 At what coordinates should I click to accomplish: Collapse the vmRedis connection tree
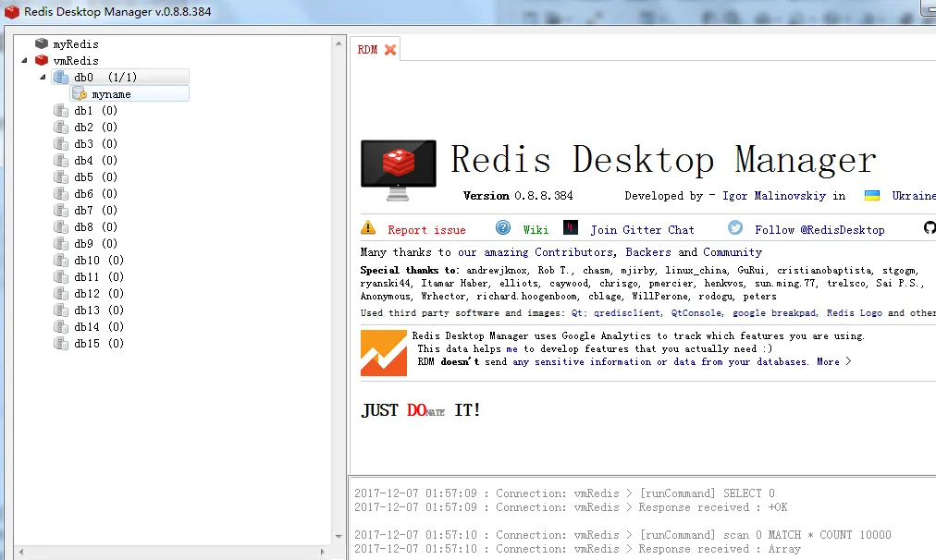pos(24,60)
